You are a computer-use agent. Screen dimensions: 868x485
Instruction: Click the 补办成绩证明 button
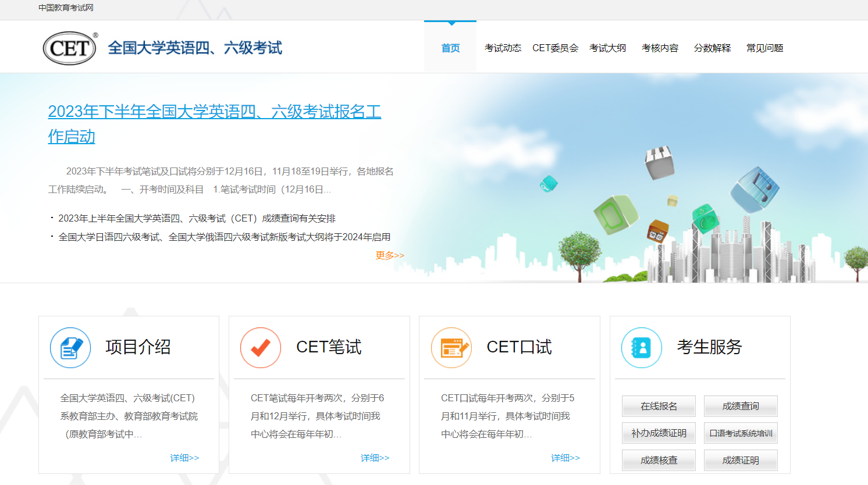[x=659, y=433]
